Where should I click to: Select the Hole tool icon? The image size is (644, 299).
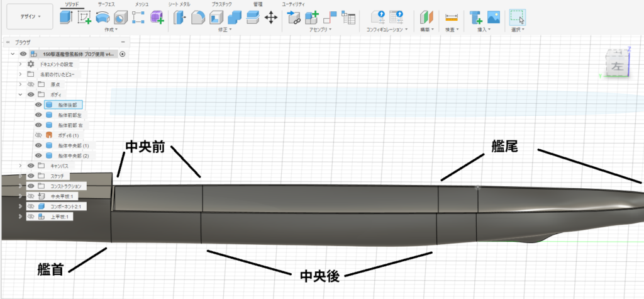click(x=120, y=17)
